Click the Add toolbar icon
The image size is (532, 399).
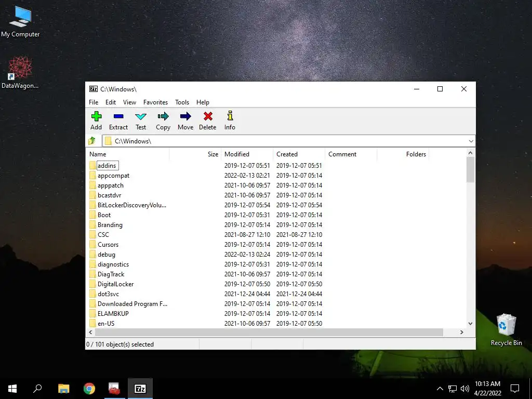tap(96, 116)
